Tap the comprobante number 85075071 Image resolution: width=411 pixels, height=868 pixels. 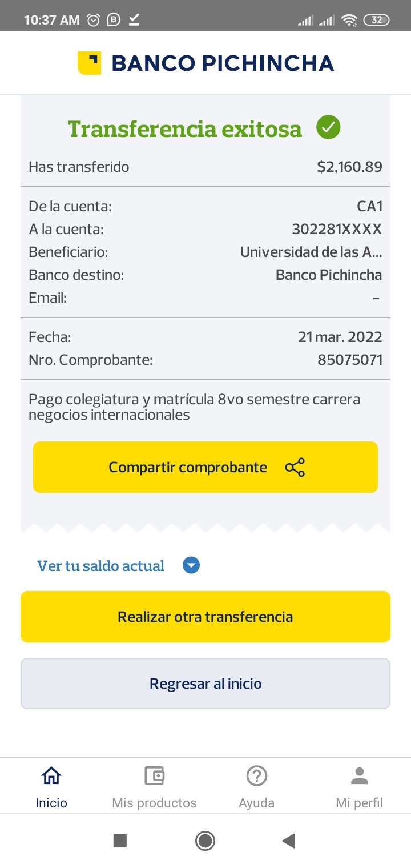(x=350, y=360)
